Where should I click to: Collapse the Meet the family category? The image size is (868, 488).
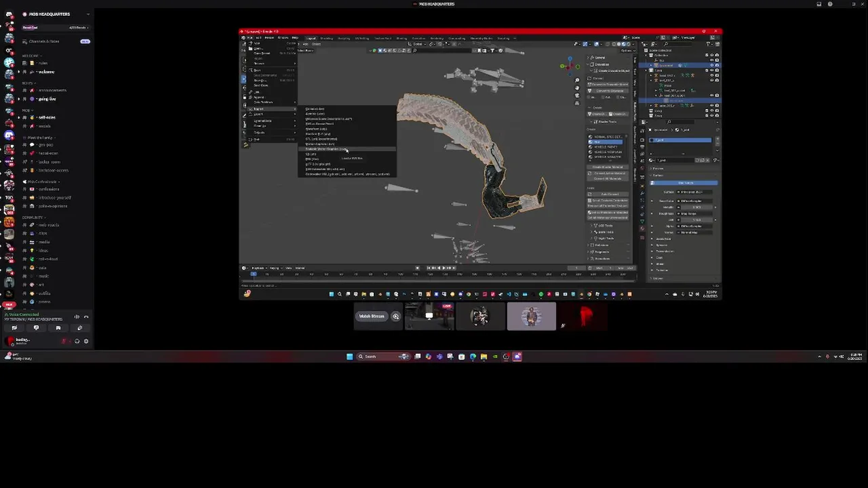(x=39, y=138)
